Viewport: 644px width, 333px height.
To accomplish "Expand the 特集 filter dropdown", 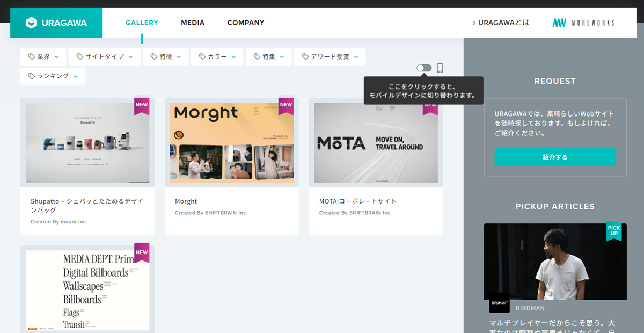I will click(x=269, y=57).
